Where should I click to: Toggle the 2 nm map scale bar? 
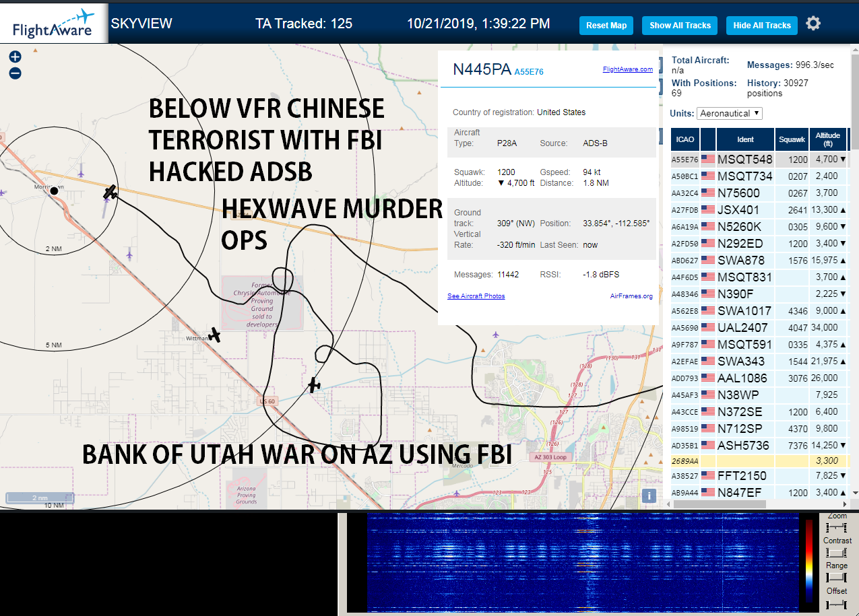[40, 498]
